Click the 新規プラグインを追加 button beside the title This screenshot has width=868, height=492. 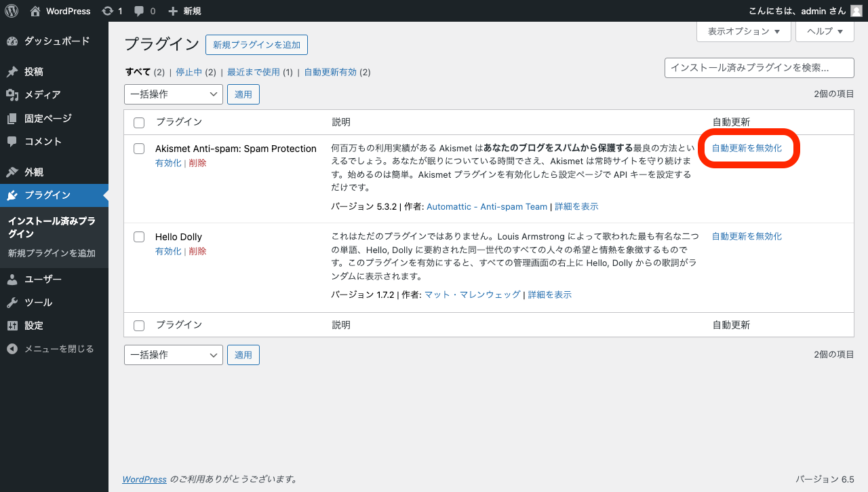[256, 45]
